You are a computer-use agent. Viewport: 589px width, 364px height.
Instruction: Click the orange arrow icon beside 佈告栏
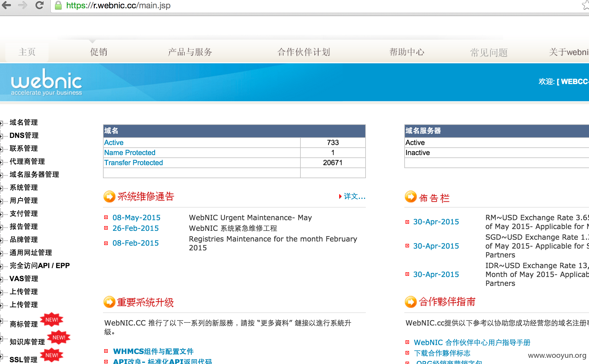tap(411, 197)
